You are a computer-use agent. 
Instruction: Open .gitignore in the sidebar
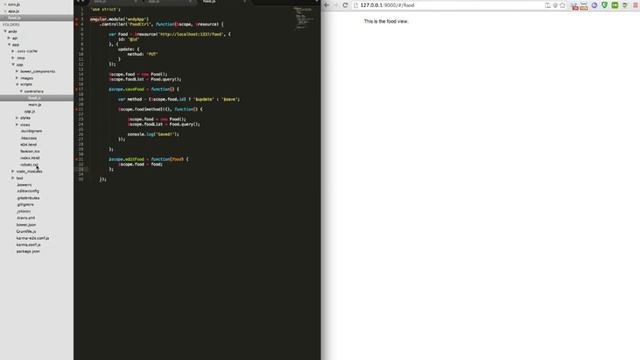click(x=25, y=204)
